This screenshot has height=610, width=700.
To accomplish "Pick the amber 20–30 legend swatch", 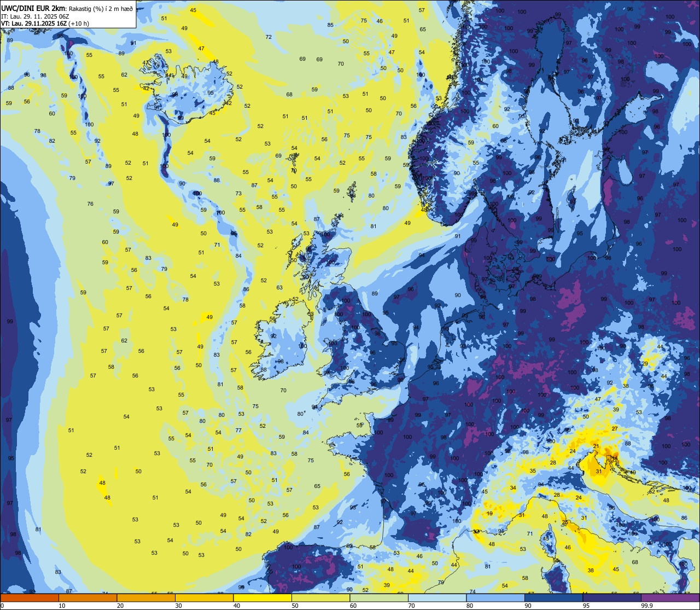I will point(146,597).
